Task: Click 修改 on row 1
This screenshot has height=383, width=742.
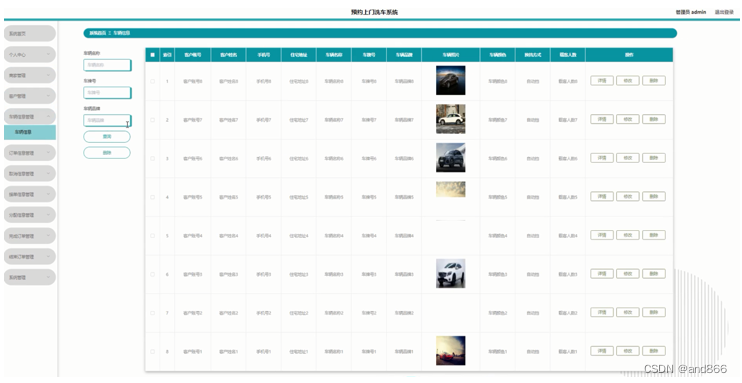Action: coord(628,80)
